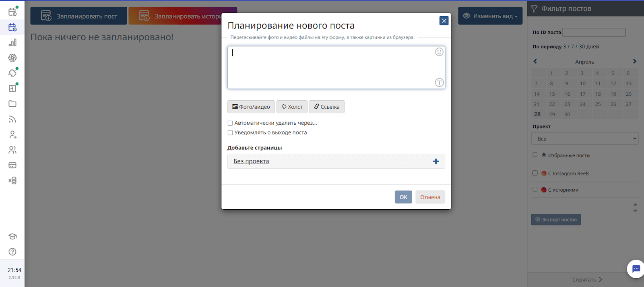Screen dimensions: 644x287
Task: Open the Проект dropdown showing Все
Action: 585,139
